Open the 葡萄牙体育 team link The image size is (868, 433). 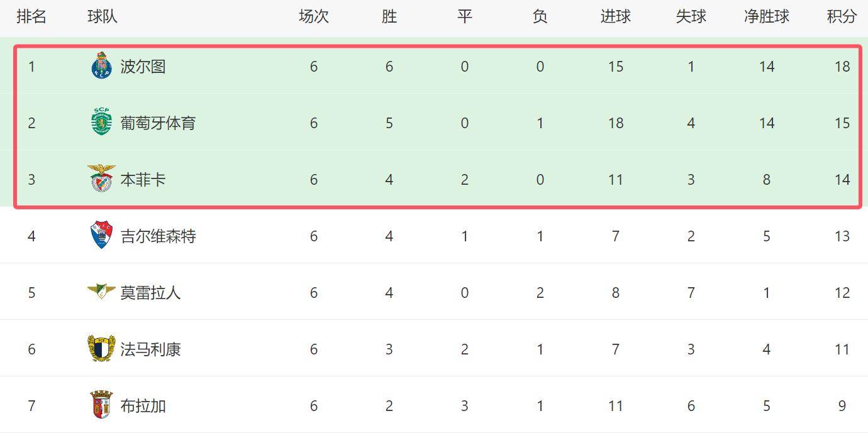tap(158, 123)
